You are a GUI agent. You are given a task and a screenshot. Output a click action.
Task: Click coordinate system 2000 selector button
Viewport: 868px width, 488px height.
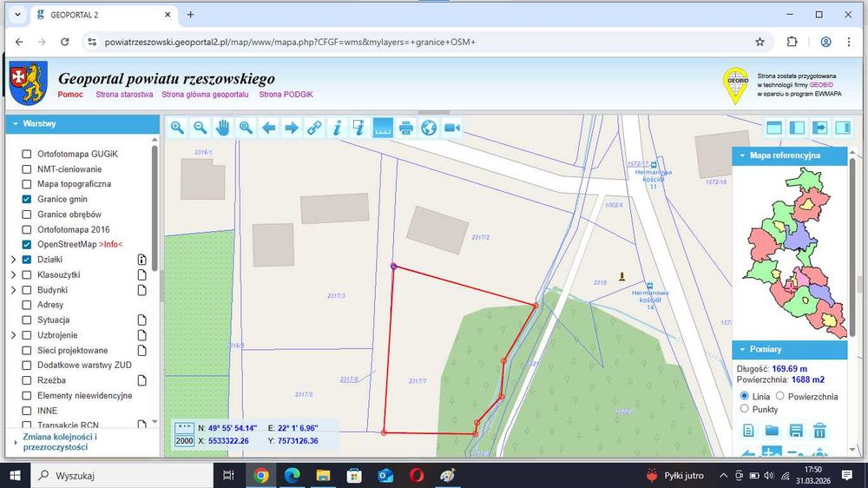pos(184,441)
